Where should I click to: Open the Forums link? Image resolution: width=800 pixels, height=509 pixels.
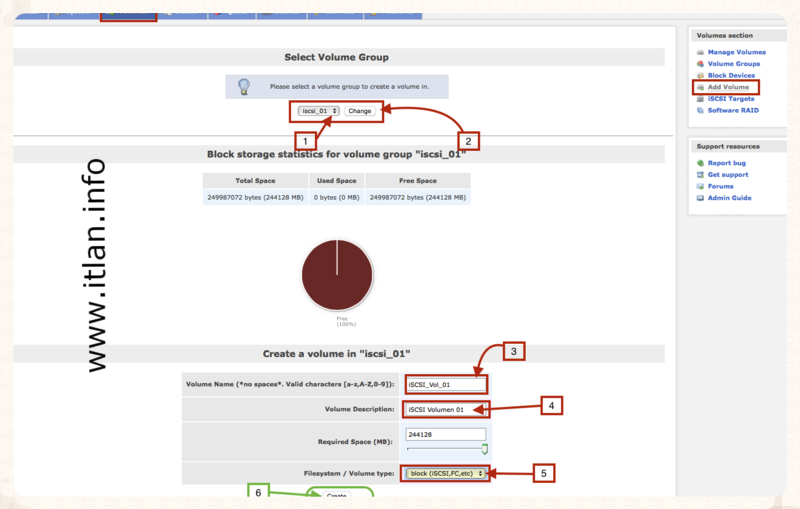coord(721,186)
